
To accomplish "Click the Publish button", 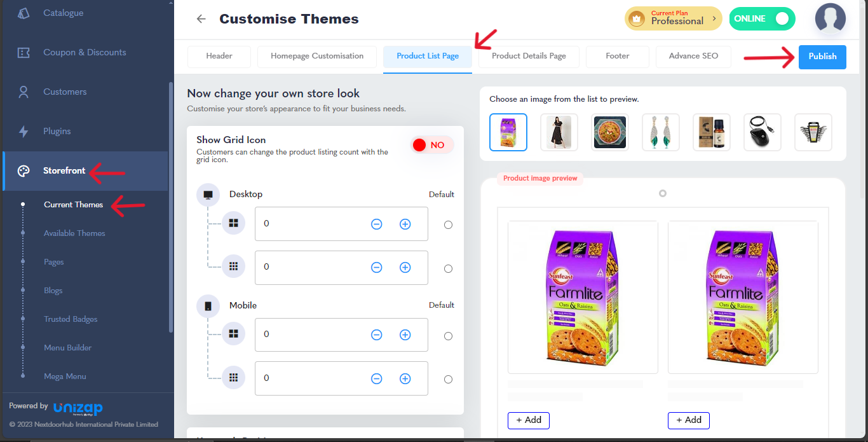I will point(822,57).
